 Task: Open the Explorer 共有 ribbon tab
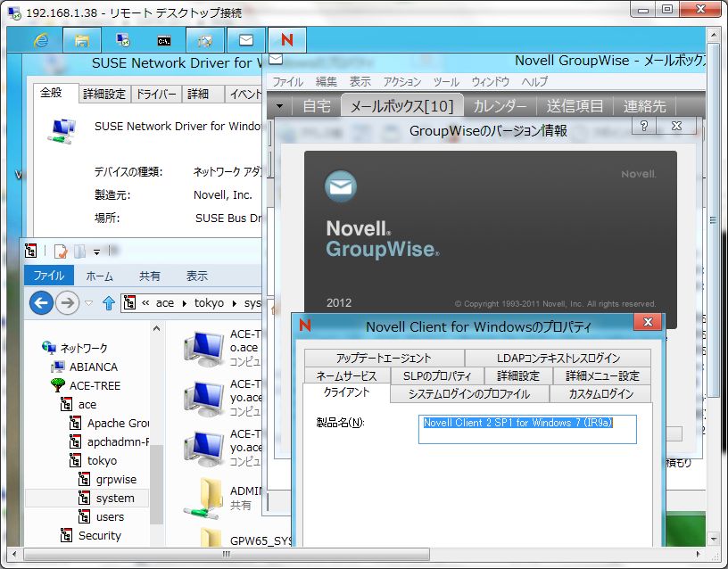click(x=150, y=276)
